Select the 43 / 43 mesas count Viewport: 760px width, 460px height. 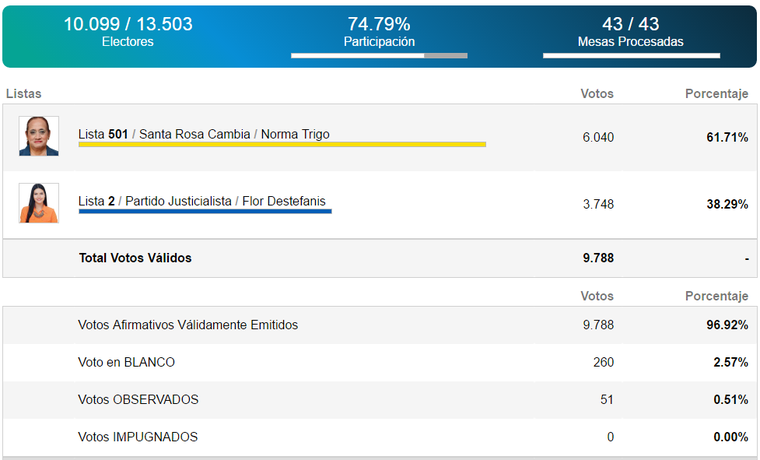(x=631, y=24)
